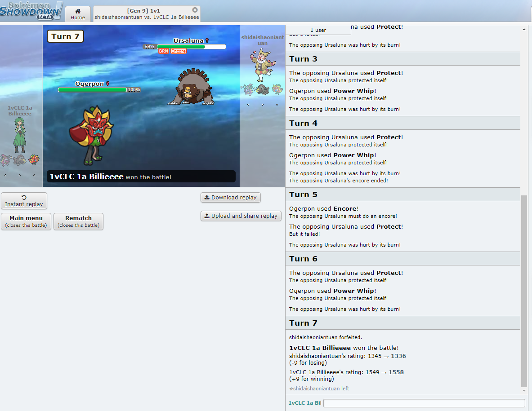Switch to the [Gen 9] 1v1 battle tab

147,14
